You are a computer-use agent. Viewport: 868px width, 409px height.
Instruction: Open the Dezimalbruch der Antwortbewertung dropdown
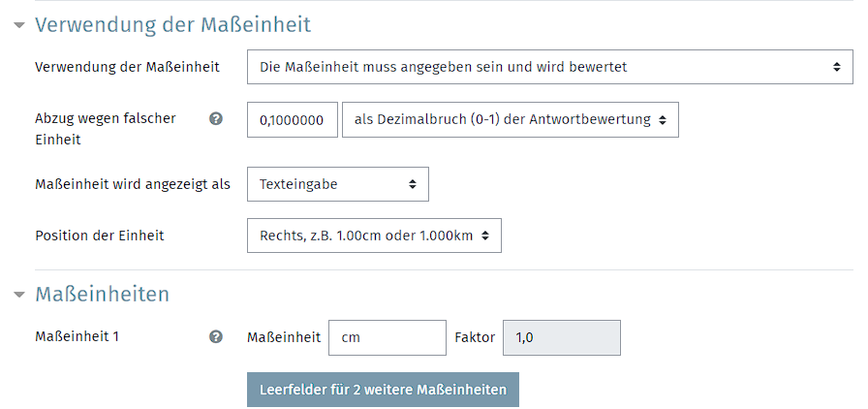pyautogui.click(x=510, y=120)
